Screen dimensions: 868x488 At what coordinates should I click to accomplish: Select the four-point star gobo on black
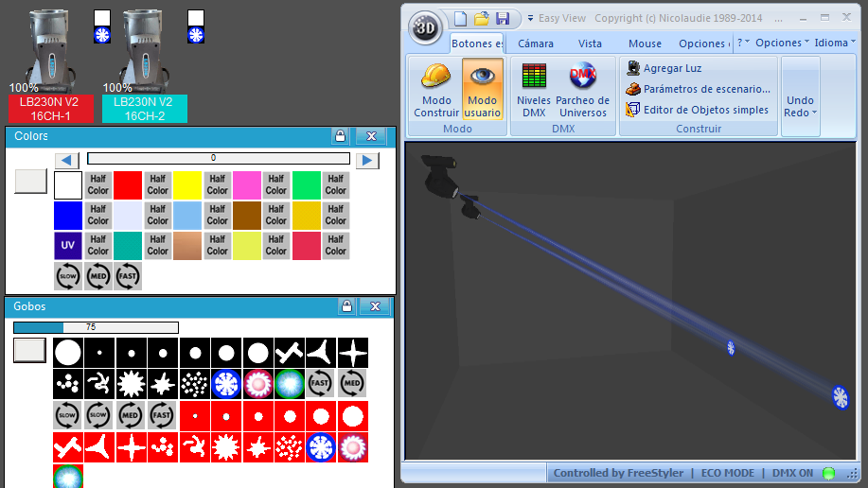click(x=353, y=353)
